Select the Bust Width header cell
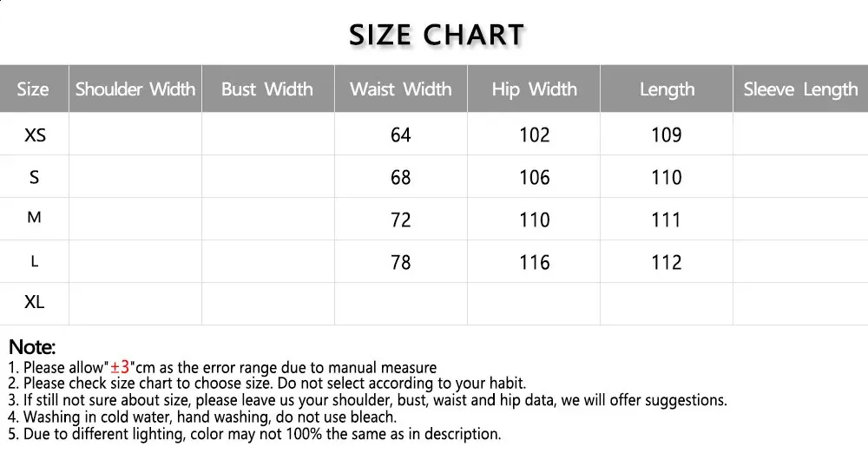 pyautogui.click(x=267, y=89)
